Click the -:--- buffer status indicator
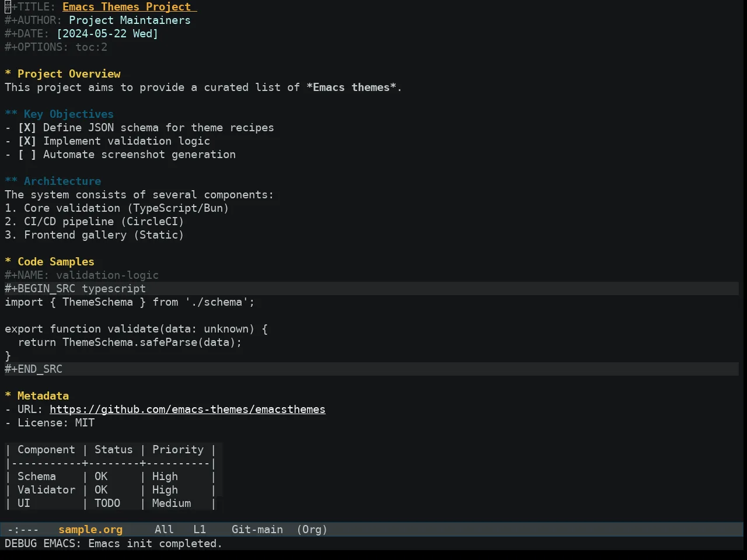The height and width of the screenshot is (560, 747). (x=23, y=530)
